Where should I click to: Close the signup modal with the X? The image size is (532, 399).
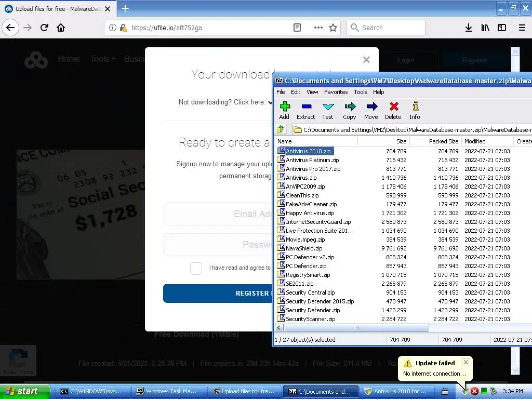tap(366, 60)
